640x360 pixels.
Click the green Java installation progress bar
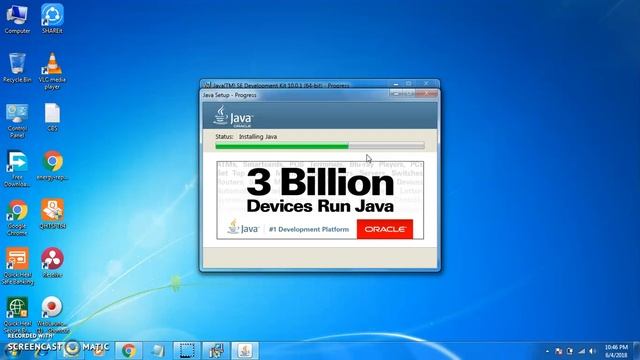click(x=320, y=146)
